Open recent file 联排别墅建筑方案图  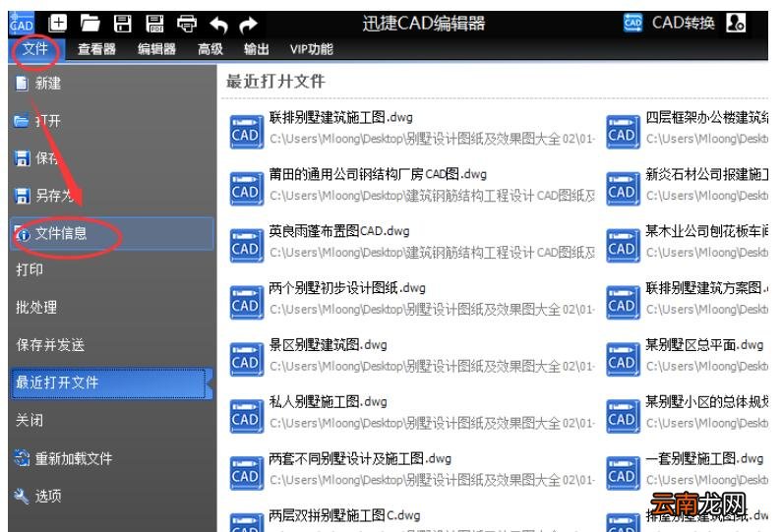pyautogui.click(x=706, y=288)
